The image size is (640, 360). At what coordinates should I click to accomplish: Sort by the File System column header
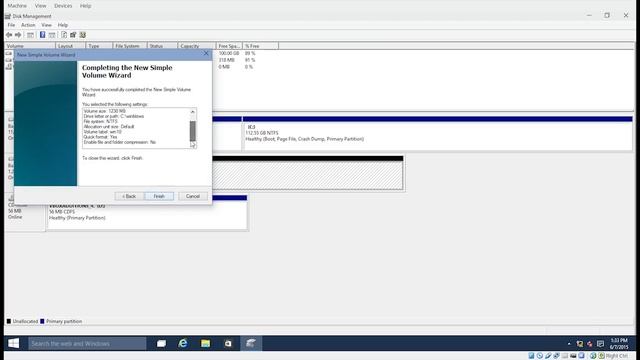(129, 46)
